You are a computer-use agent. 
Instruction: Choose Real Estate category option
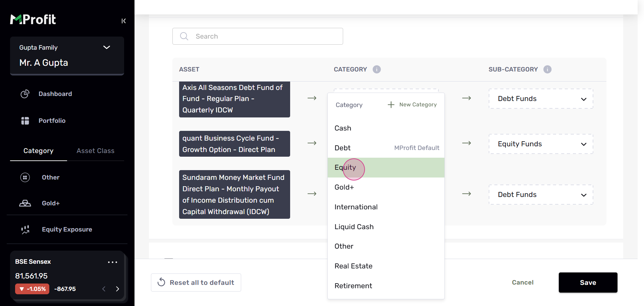click(x=354, y=266)
